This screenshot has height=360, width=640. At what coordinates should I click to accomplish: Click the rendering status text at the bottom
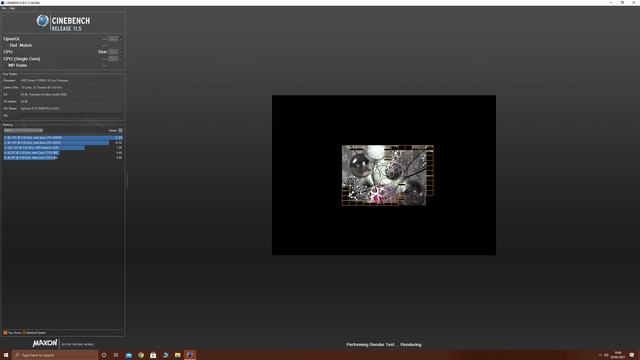[384, 344]
